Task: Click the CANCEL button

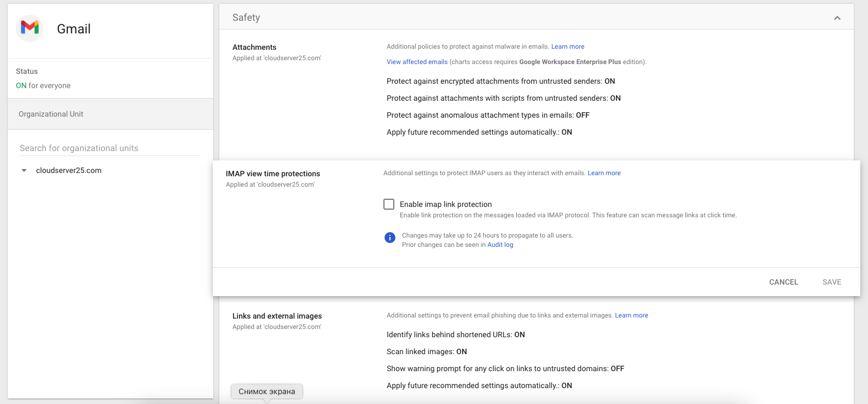Action: [x=784, y=282]
